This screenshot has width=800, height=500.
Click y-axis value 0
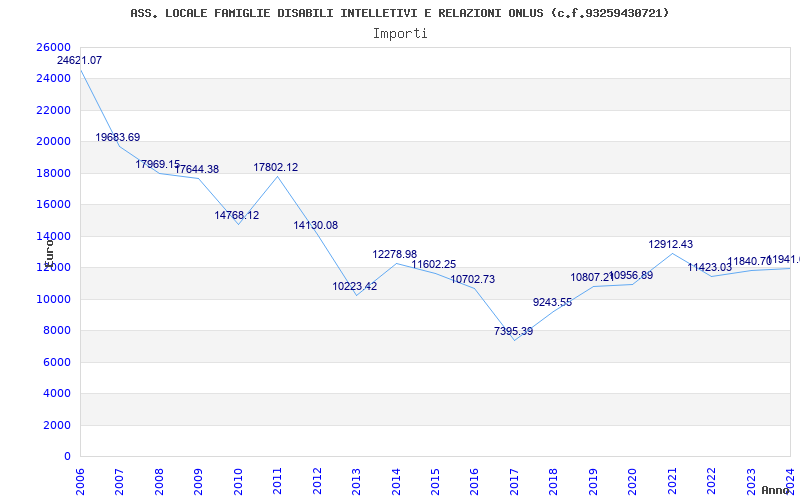tap(67, 457)
